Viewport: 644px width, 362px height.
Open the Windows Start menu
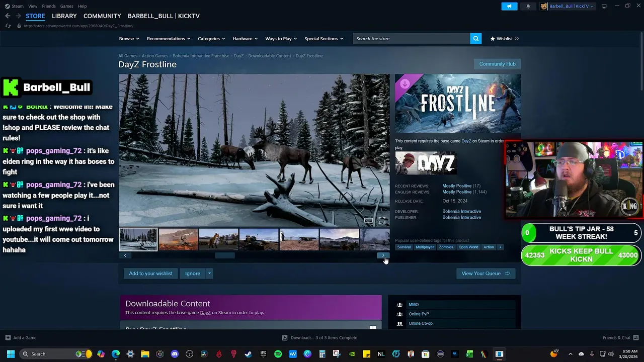pyautogui.click(x=11, y=354)
